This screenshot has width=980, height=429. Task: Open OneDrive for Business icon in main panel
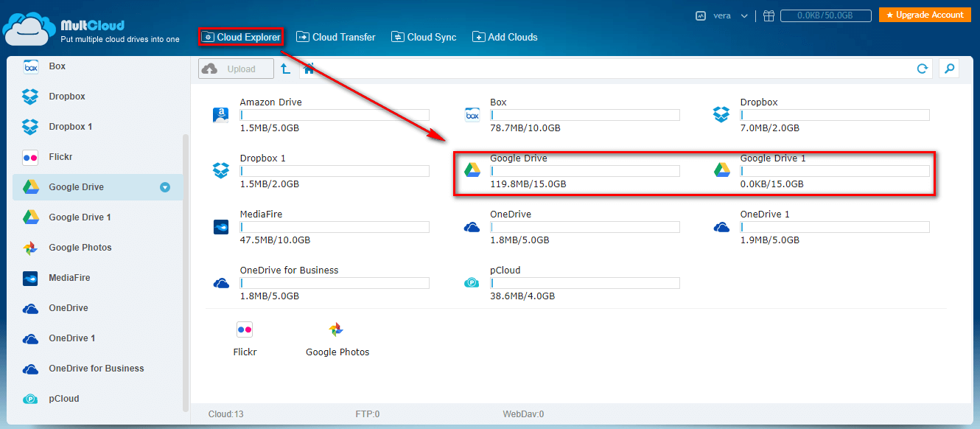point(221,283)
